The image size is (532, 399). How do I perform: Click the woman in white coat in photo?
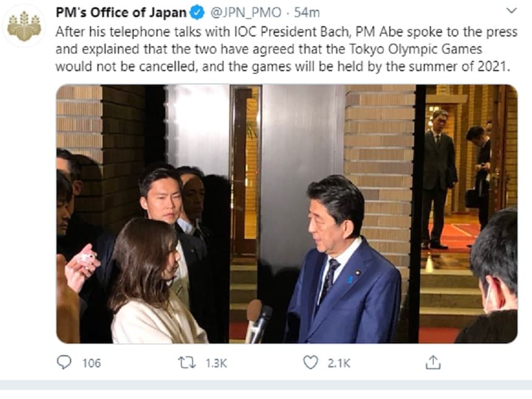154,282
